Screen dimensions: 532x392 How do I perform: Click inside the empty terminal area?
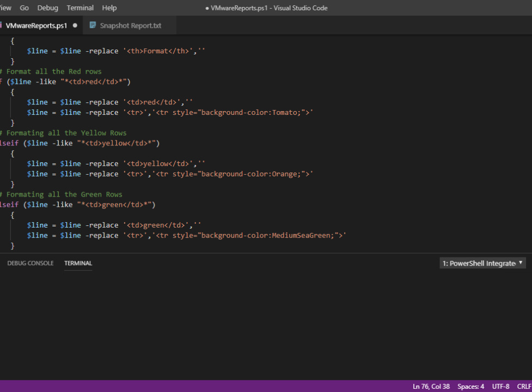pos(266,326)
